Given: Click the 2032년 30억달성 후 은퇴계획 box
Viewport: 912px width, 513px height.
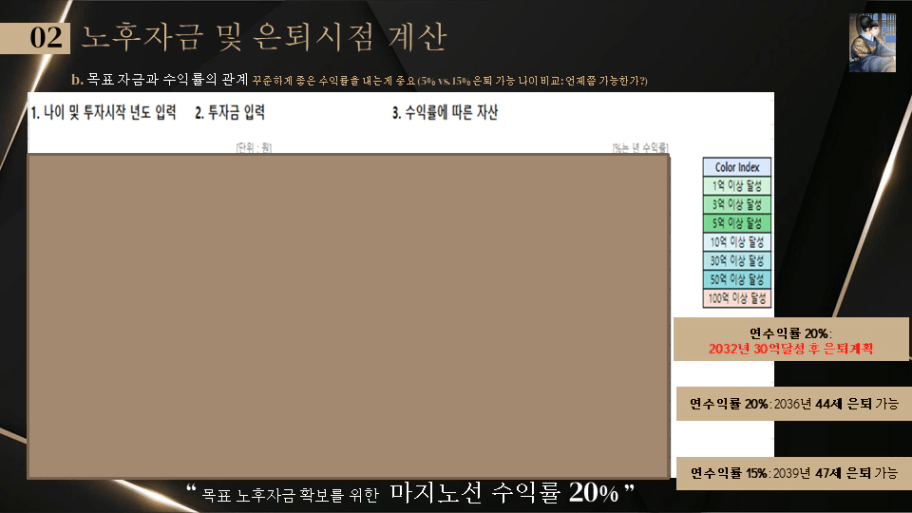Looking at the screenshot, I should point(791,340).
